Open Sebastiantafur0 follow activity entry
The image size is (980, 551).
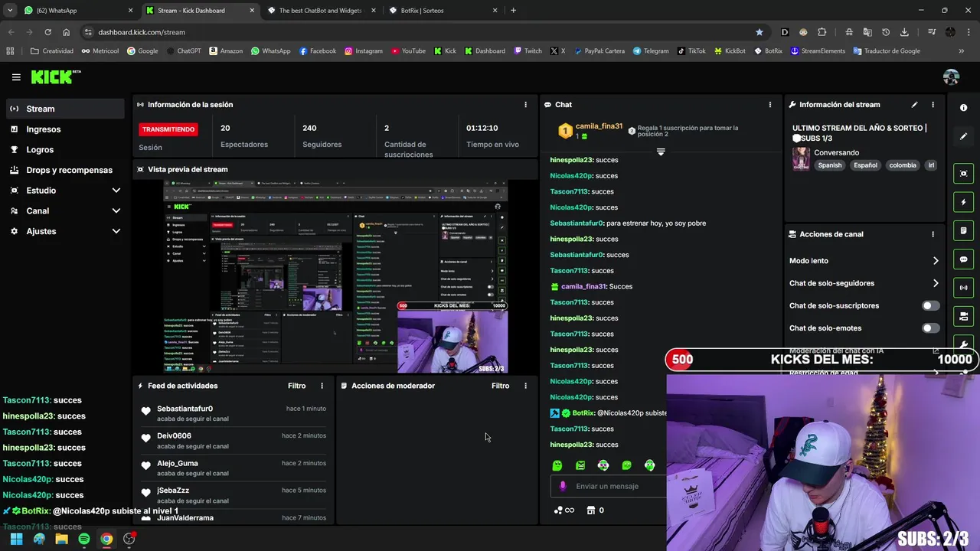[234, 413]
